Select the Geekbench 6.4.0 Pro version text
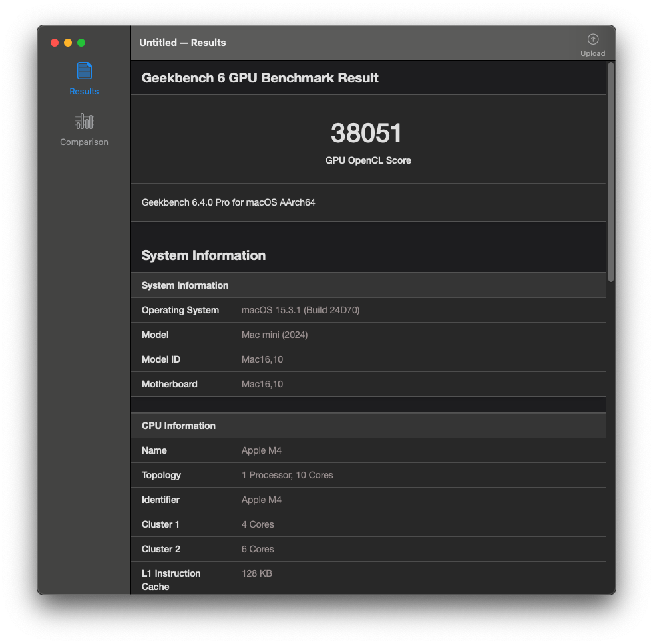653x644 pixels. pos(228,202)
